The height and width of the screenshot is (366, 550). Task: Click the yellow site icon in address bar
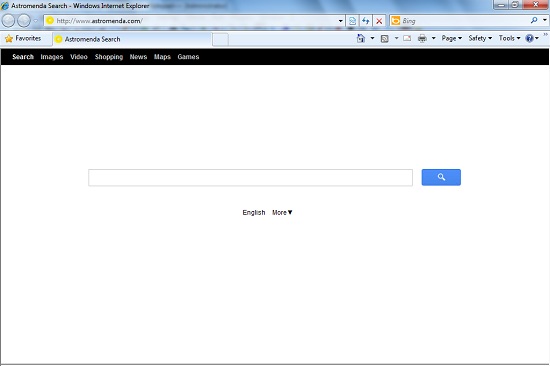(x=50, y=21)
